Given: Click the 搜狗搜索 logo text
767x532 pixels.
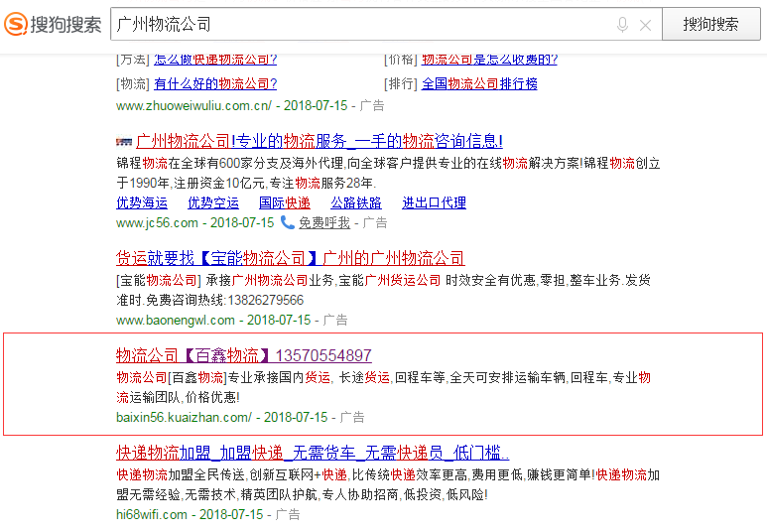Looking at the screenshot, I should (66, 25).
